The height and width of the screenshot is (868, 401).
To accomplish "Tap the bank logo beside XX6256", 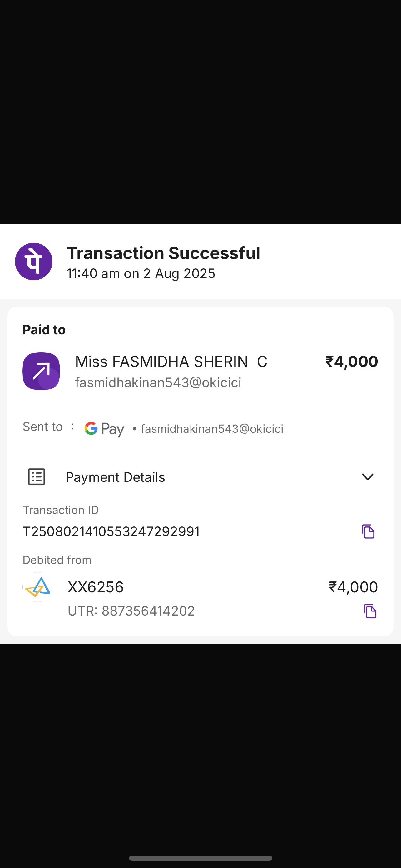I will pos(38,587).
